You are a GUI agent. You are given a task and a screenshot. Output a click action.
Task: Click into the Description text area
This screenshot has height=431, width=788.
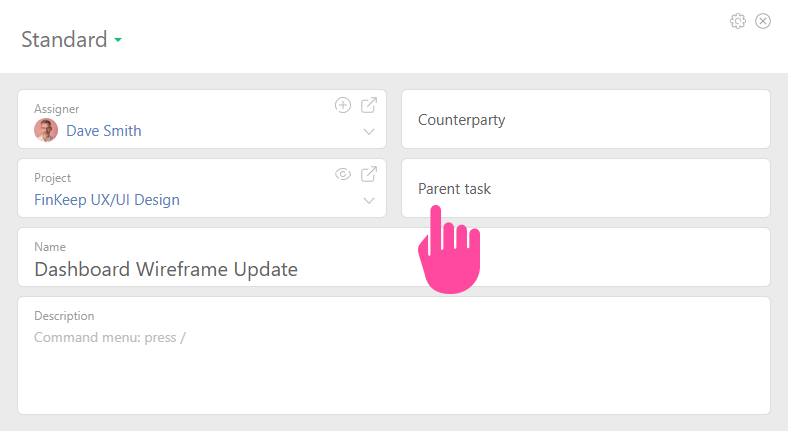(393, 370)
